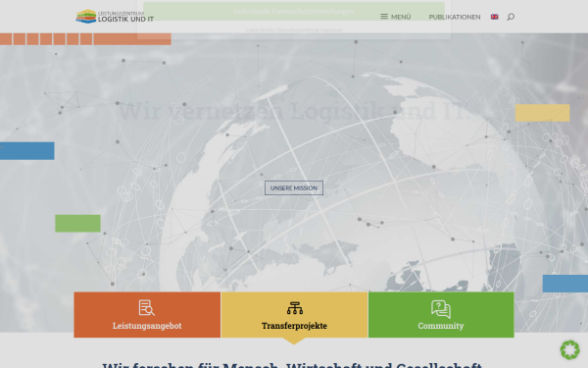Viewport: 588px width, 368px height.
Task: Switch language via the English flag icon
Action: [x=494, y=17]
